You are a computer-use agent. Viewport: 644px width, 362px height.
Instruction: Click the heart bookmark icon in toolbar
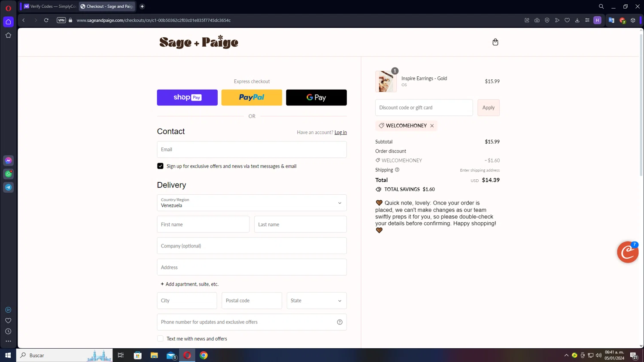[567, 20]
